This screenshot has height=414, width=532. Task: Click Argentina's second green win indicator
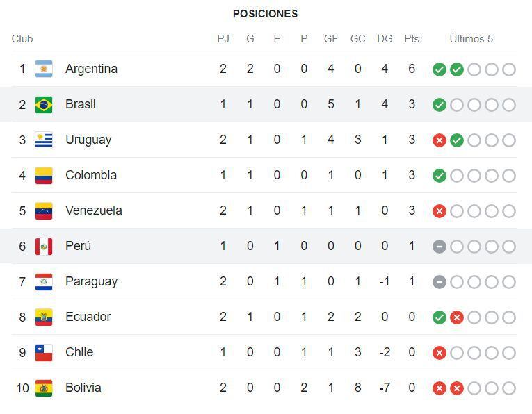[x=457, y=69]
